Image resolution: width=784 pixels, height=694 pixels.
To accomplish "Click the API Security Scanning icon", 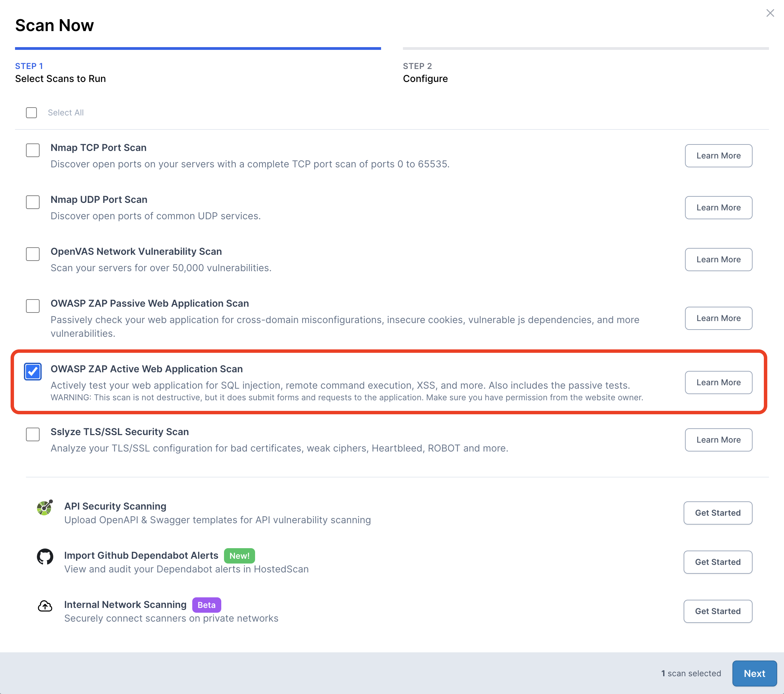I will 44,508.
